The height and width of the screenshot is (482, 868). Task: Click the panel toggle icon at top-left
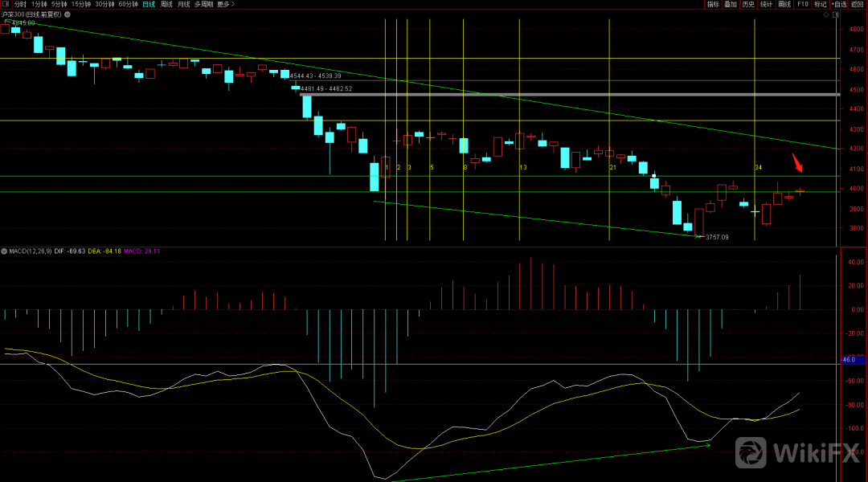(x=6, y=4)
